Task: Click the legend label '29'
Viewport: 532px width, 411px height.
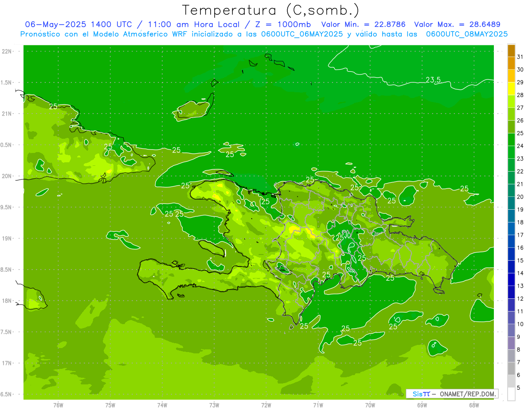Action: (520, 82)
